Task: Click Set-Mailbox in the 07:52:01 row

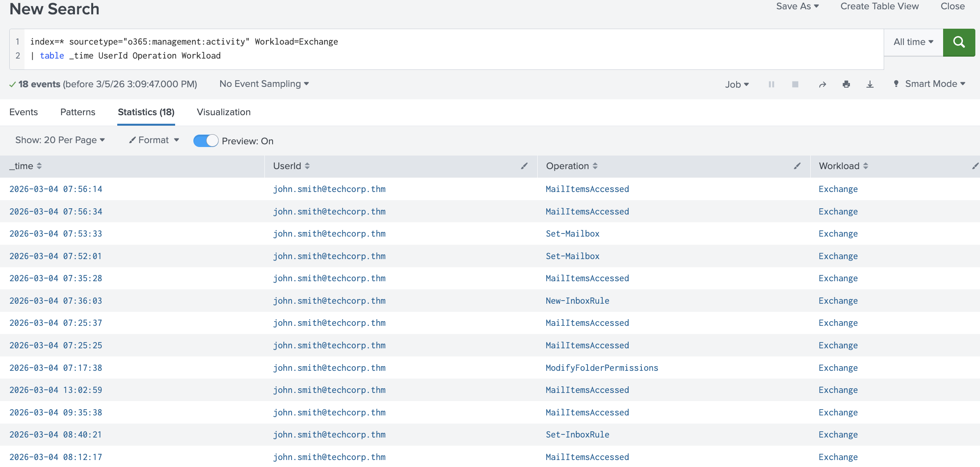Action: click(573, 256)
